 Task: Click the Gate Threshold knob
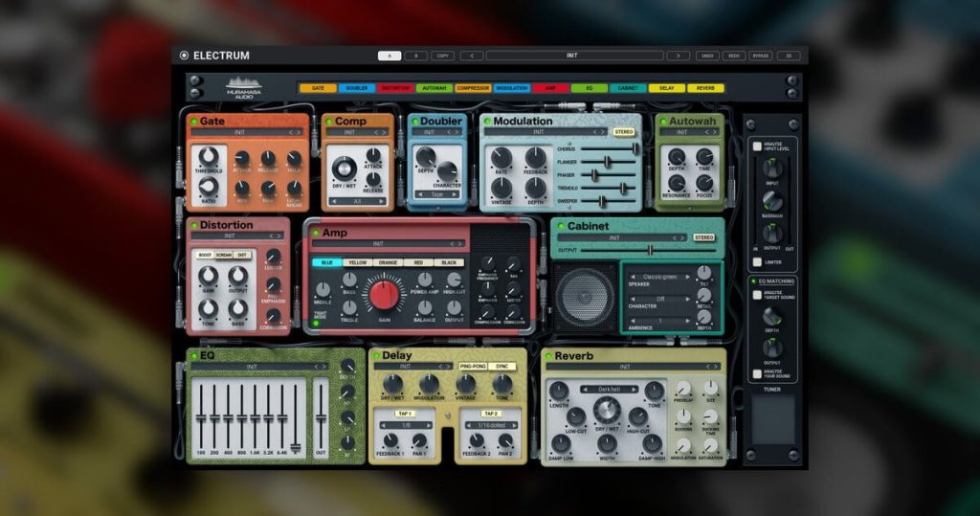coord(208,156)
